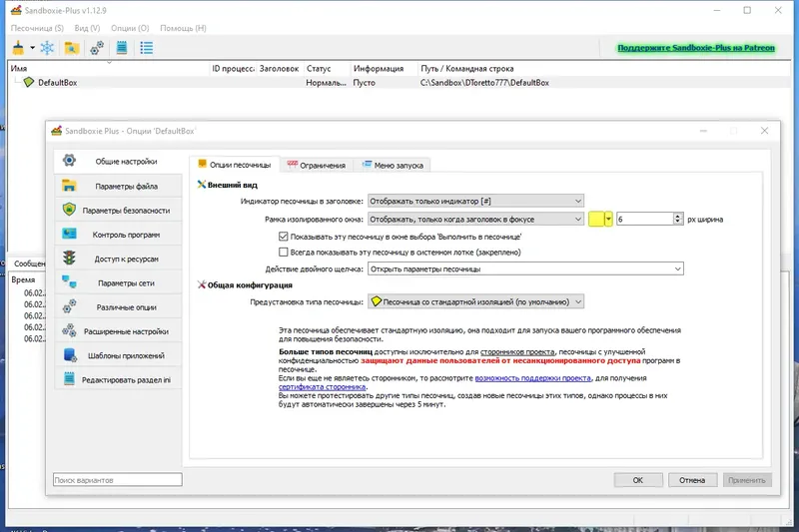
Task: Click the Имя column header in main window
Action: click(109, 68)
